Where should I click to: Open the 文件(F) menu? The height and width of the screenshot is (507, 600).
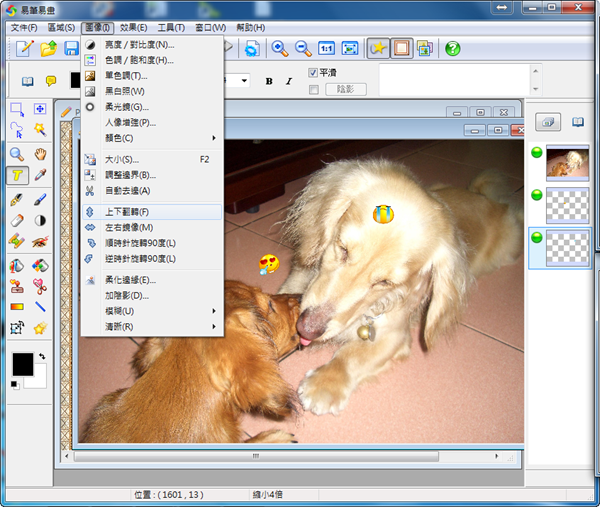coord(24,28)
